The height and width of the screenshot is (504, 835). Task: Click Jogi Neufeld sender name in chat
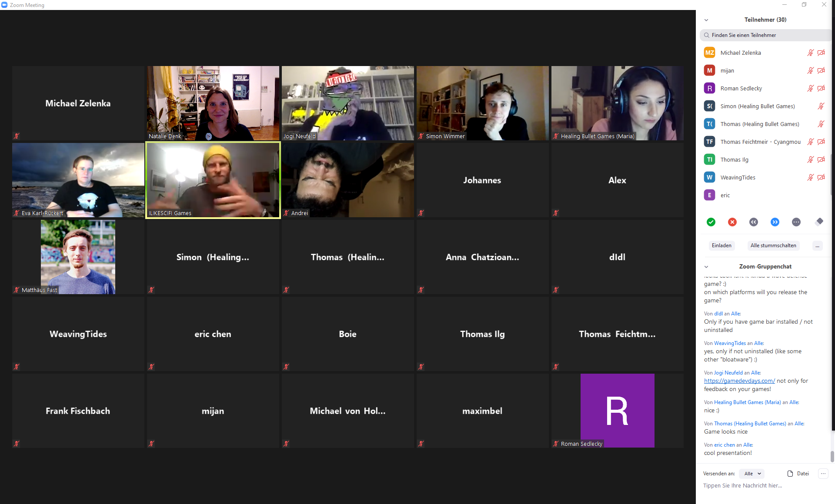coord(728,373)
